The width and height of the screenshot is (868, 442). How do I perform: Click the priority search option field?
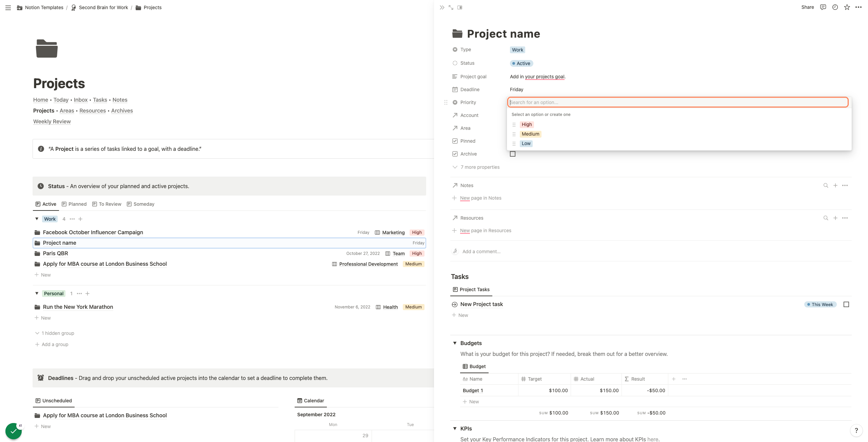678,102
